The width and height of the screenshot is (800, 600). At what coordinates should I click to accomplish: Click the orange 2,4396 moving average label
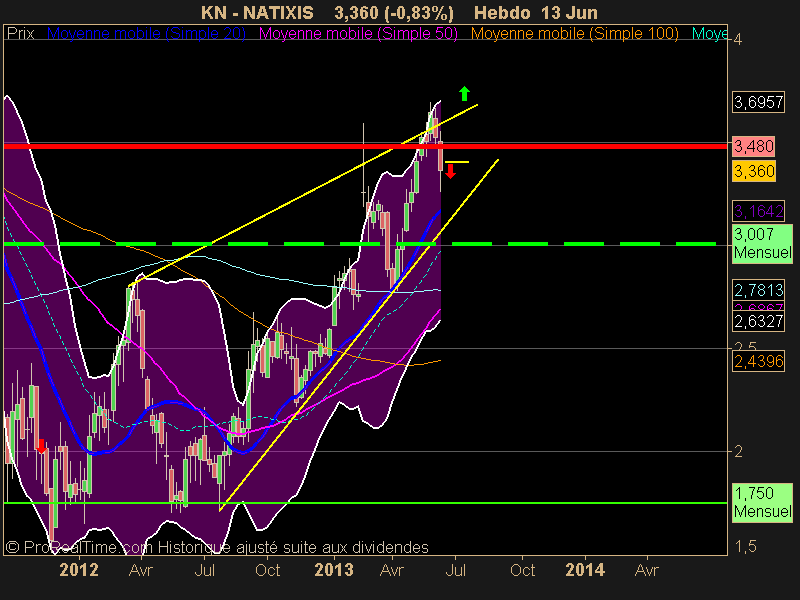[758, 362]
